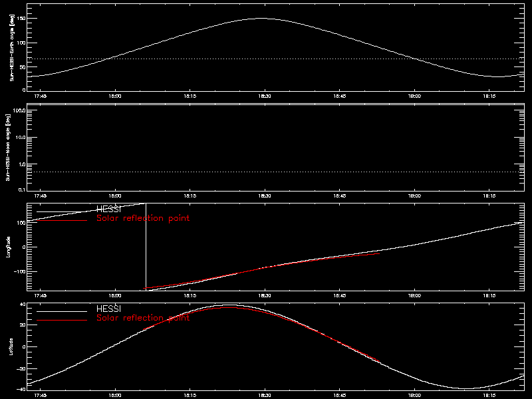
Task: Click the 18:45 time label under Earth angle plot
Action: [x=340, y=96]
